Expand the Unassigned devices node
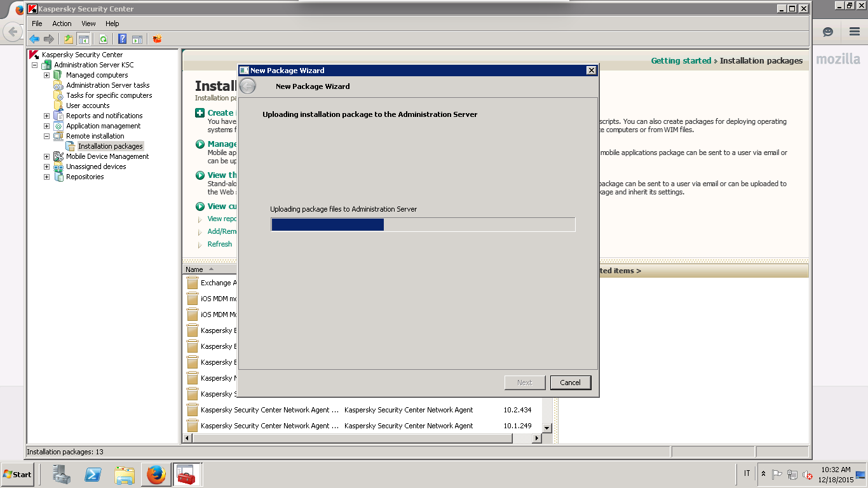 coord(46,166)
